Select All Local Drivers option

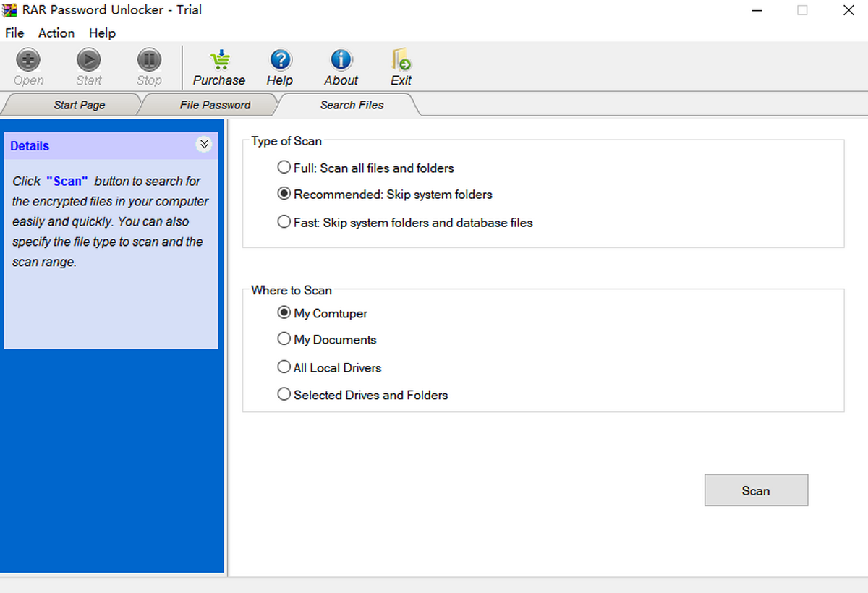tap(329, 367)
